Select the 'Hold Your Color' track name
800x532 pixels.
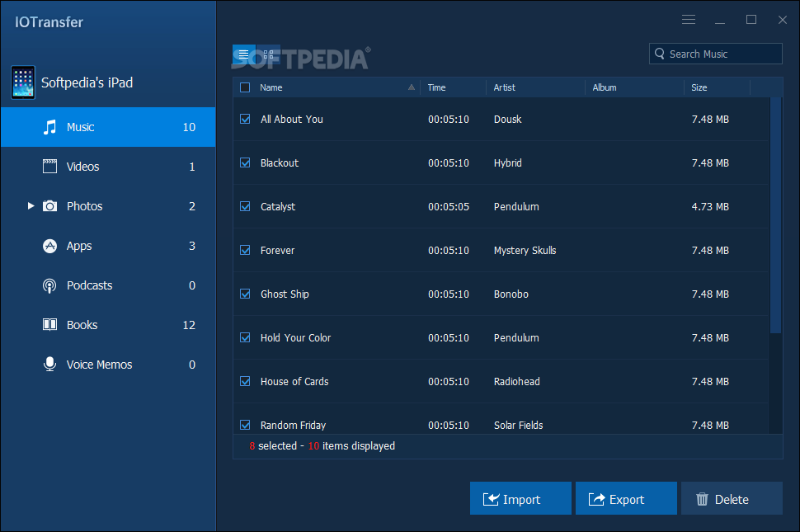pos(296,337)
